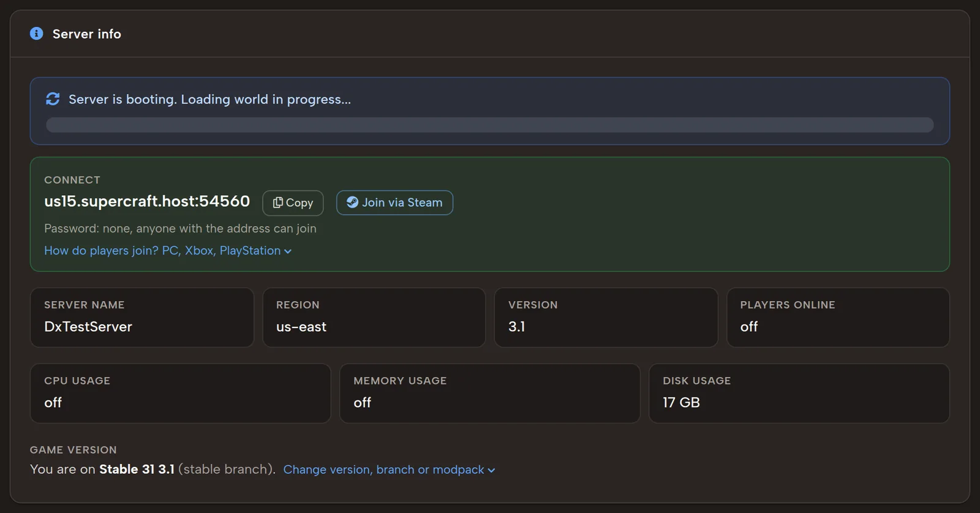Copy the server address
This screenshot has height=513, width=980.
pos(293,203)
